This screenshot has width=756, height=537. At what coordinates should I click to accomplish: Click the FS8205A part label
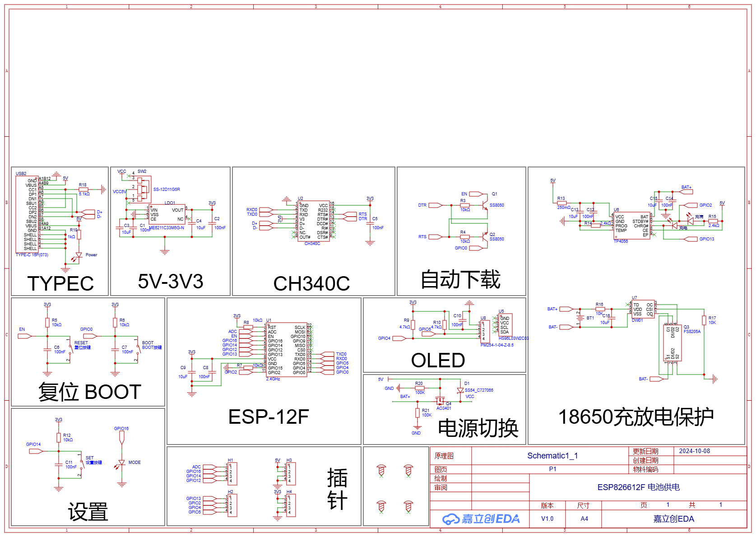pos(692,332)
